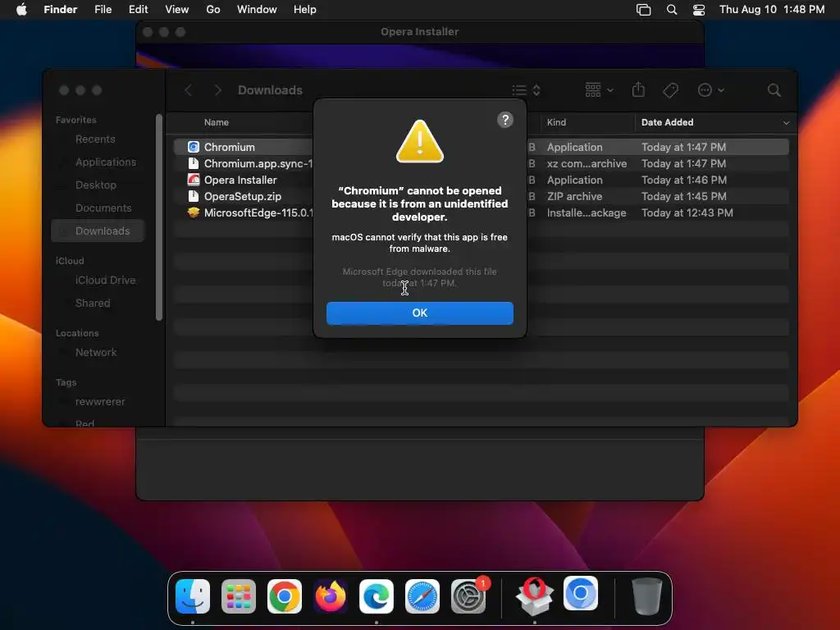The width and height of the screenshot is (840, 630).
Task: Sort by the Name column header
Action: tap(216, 123)
